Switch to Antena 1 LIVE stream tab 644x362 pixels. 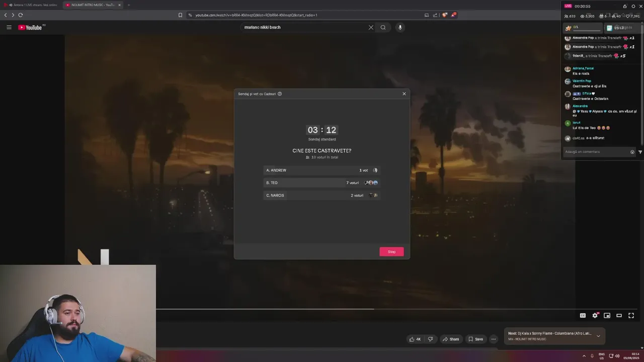(31, 5)
